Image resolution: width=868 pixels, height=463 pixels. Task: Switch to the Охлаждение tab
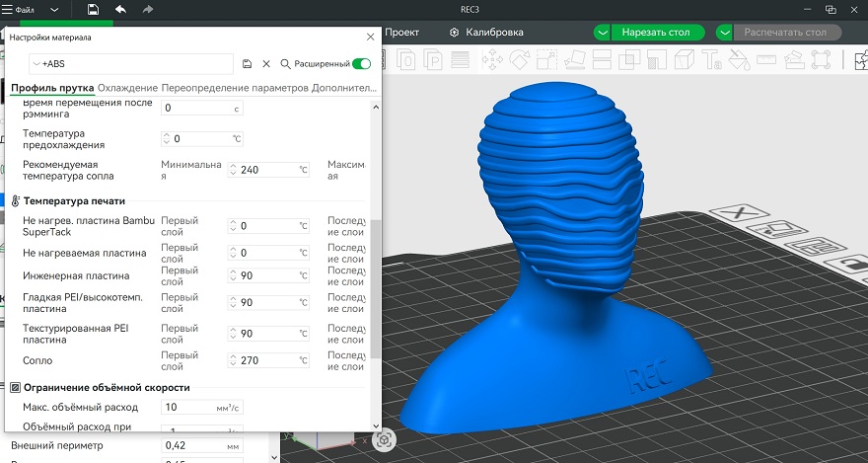tap(128, 88)
